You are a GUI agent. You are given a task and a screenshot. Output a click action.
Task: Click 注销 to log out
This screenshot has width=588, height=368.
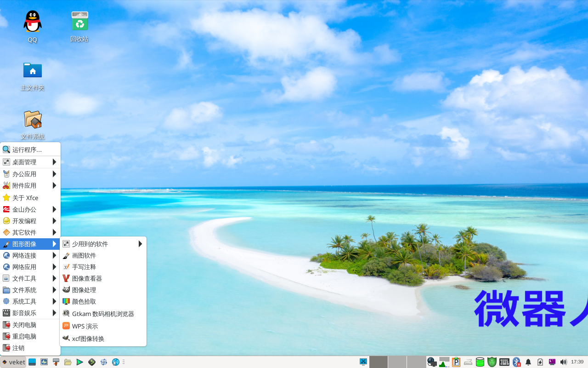(x=30, y=348)
